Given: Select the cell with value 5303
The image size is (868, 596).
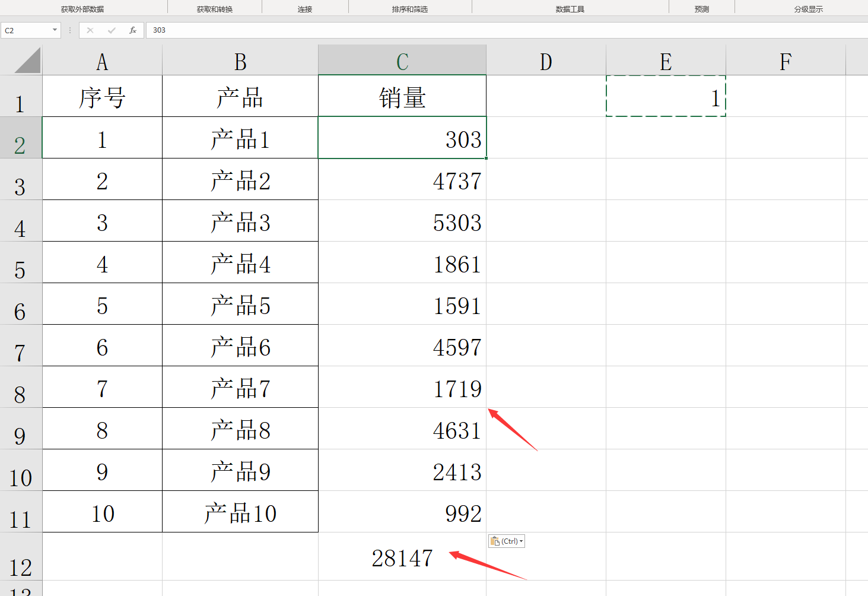Looking at the screenshot, I should coord(402,221).
